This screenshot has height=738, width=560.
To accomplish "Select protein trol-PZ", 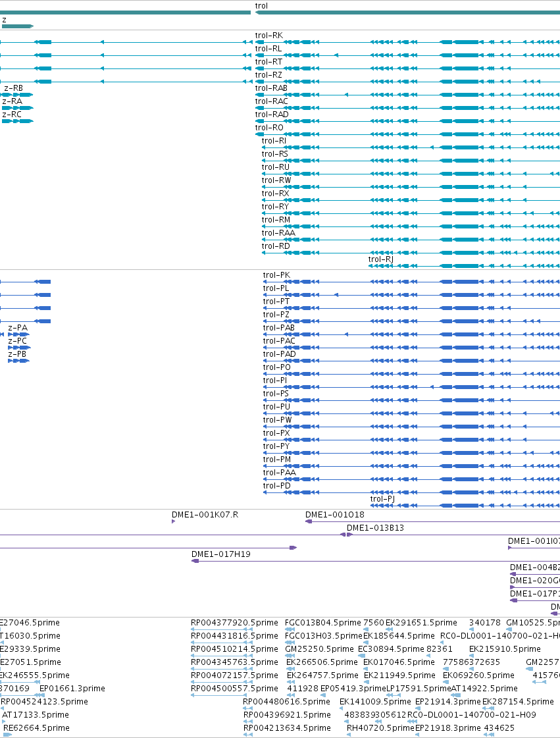I will (276, 315).
